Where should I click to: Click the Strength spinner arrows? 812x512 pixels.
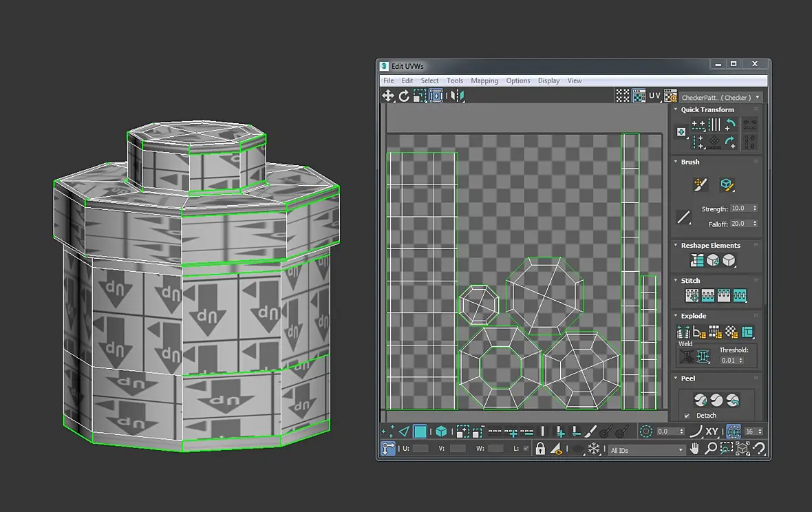point(754,208)
